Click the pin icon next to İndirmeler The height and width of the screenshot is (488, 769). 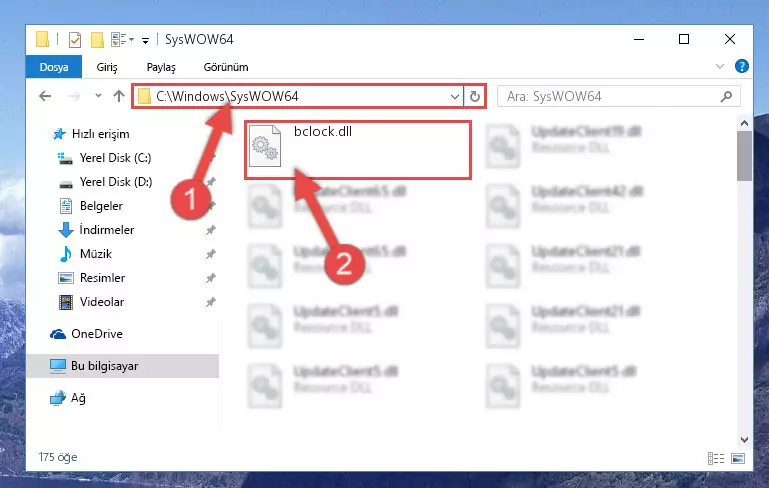click(x=210, y=230)
